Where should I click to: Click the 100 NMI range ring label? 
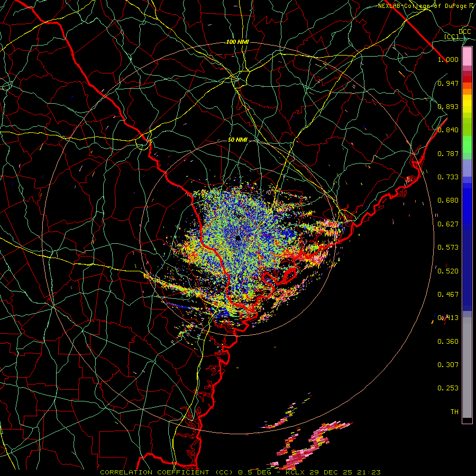point(237,42)
